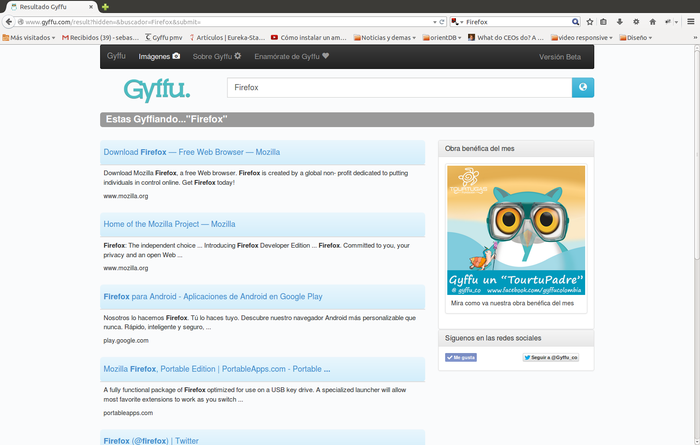Click the Gyffu logo
700x445 pixels.
[x=157, y=90]
